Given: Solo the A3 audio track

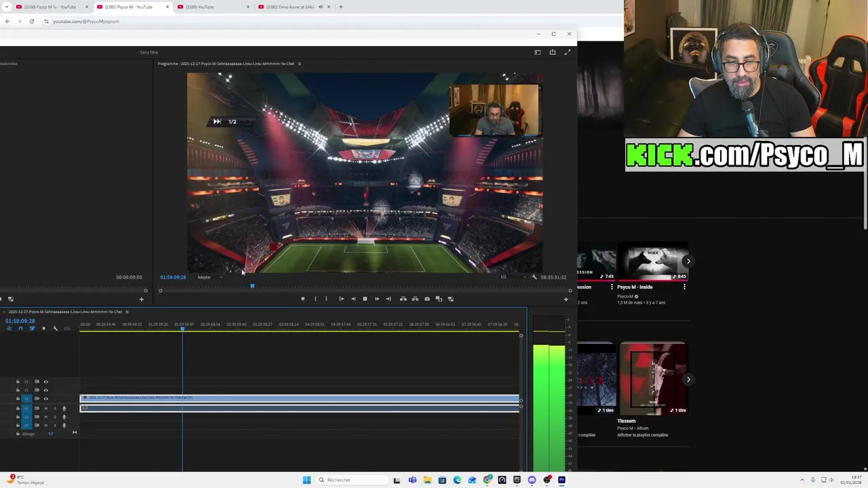Looking at the screenshot, I should [55, 426].
